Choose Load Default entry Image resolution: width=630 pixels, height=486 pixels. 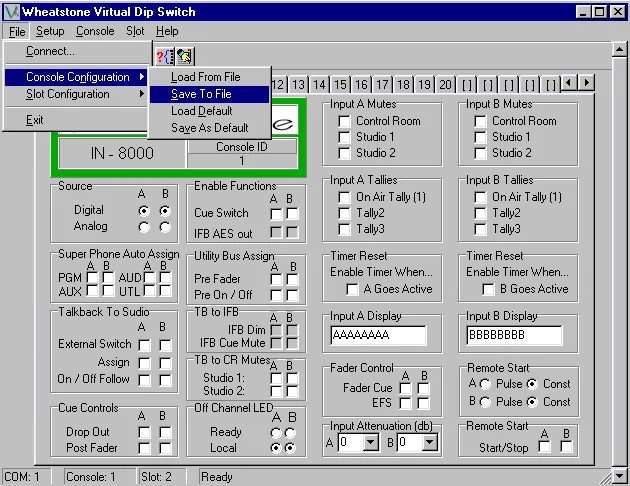tap(209, 111)
